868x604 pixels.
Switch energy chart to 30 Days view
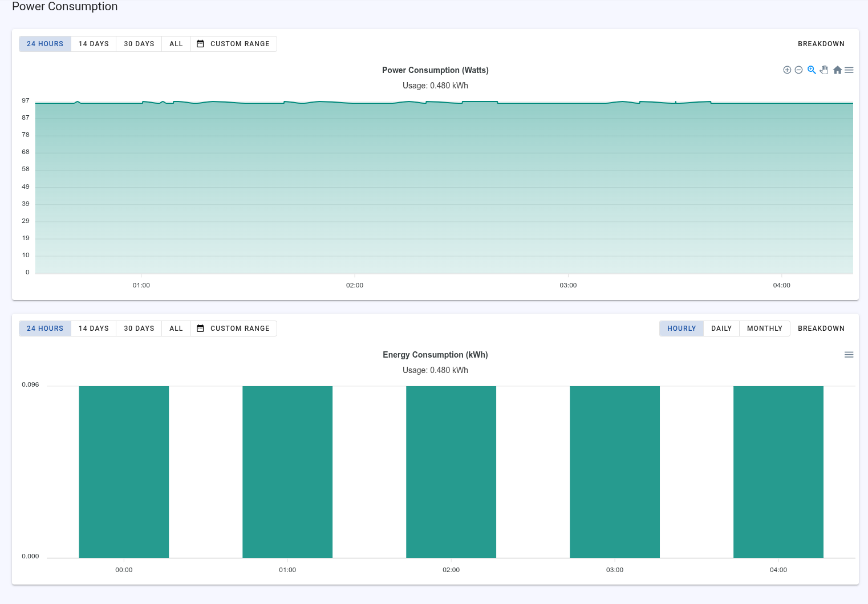(x=139, y=328)
